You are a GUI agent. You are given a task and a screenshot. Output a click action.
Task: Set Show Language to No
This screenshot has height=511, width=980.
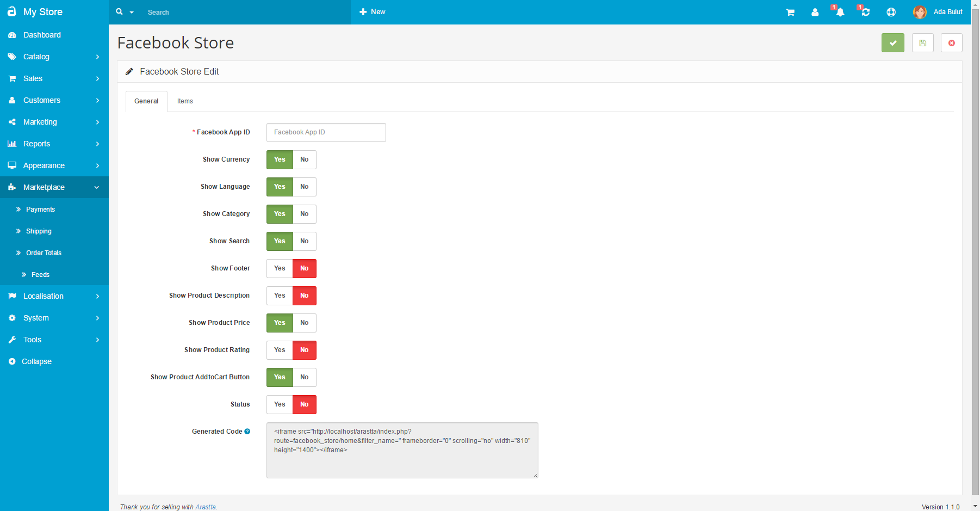coord(305,187)
